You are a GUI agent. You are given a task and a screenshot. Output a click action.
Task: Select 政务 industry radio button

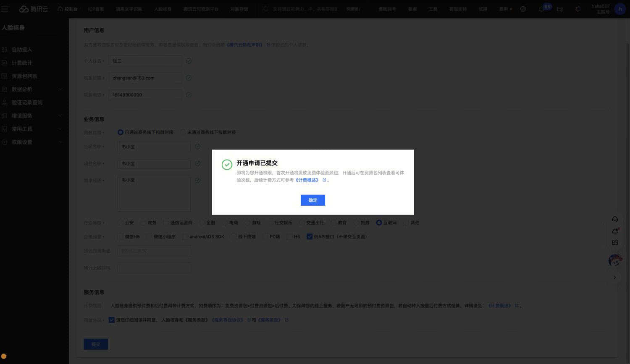[143, 223]
